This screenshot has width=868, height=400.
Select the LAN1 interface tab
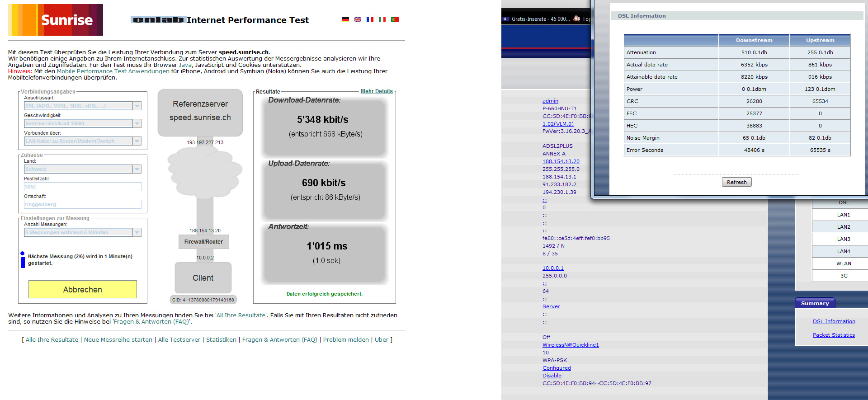coord(840,215)
